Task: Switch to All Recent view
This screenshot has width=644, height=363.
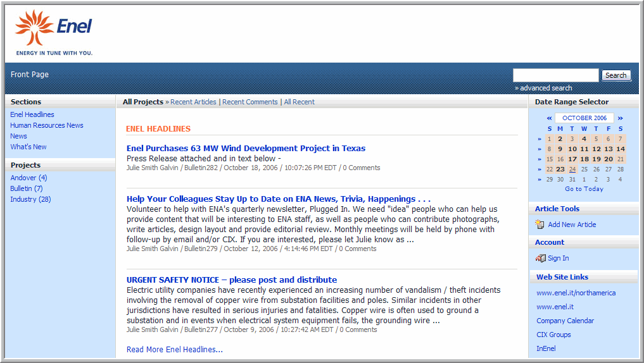Action: [300, 102]
